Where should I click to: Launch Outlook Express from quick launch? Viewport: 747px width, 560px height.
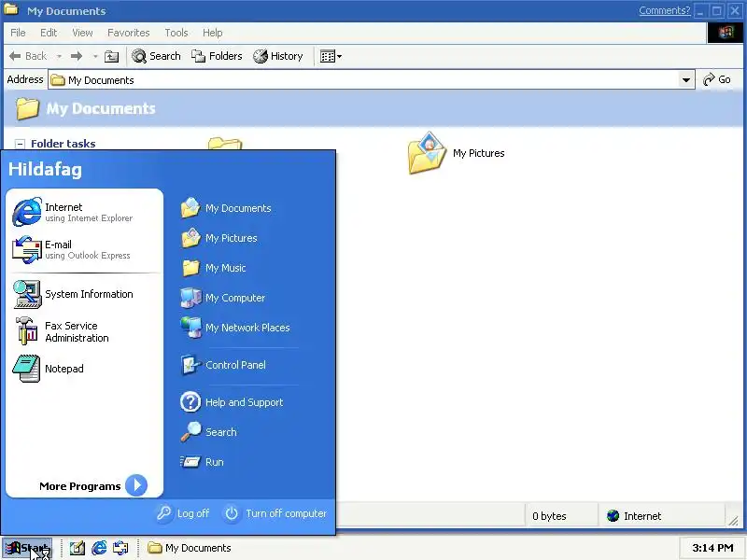(x=120, y=548)
